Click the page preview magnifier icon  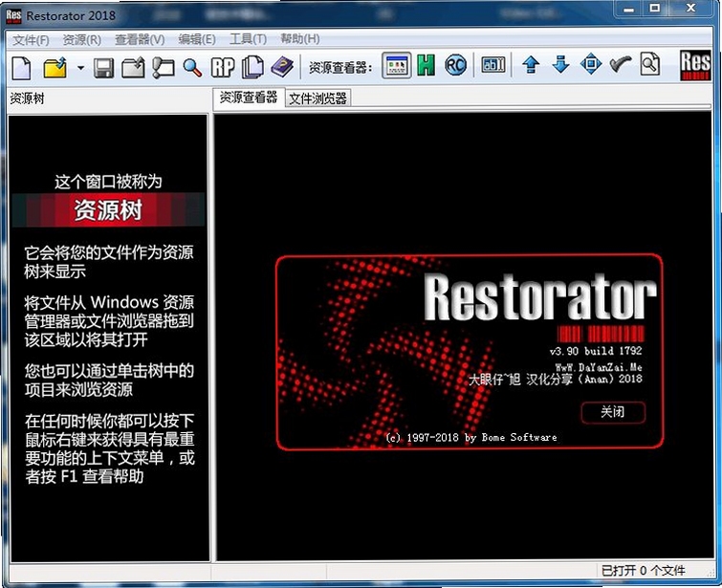click(649, 64)
